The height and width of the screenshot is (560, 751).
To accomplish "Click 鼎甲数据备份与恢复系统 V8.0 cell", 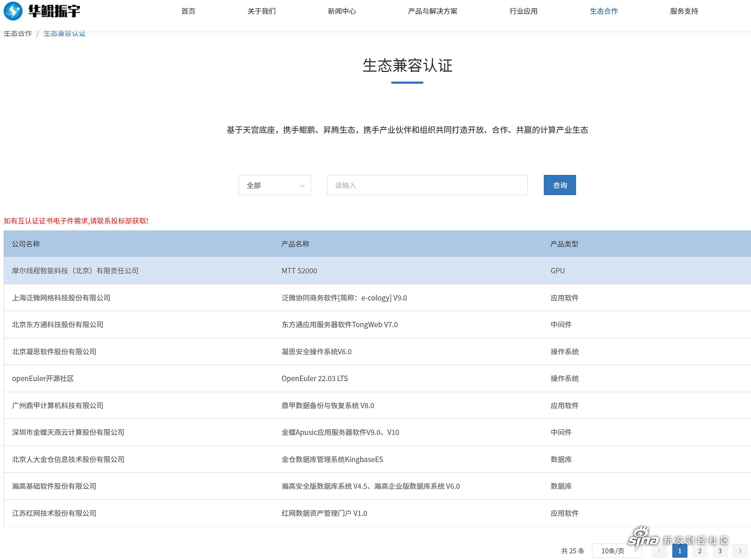I will tap(328, 405).
